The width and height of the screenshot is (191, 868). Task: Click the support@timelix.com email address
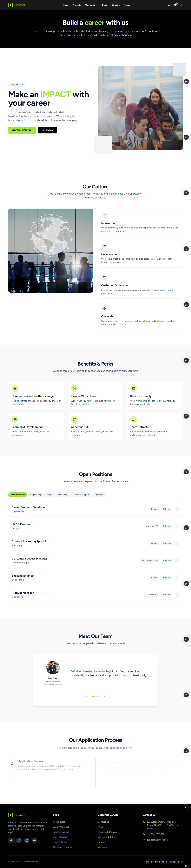tap(158, 840)
